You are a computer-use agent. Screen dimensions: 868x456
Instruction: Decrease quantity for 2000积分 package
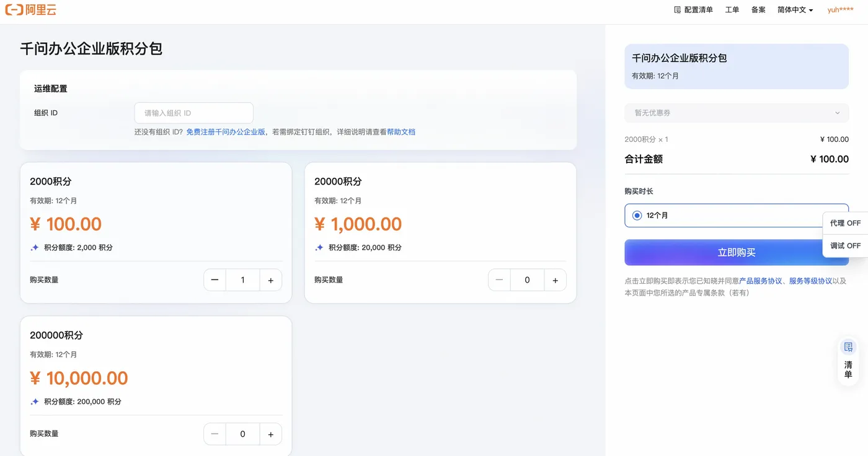215,280
